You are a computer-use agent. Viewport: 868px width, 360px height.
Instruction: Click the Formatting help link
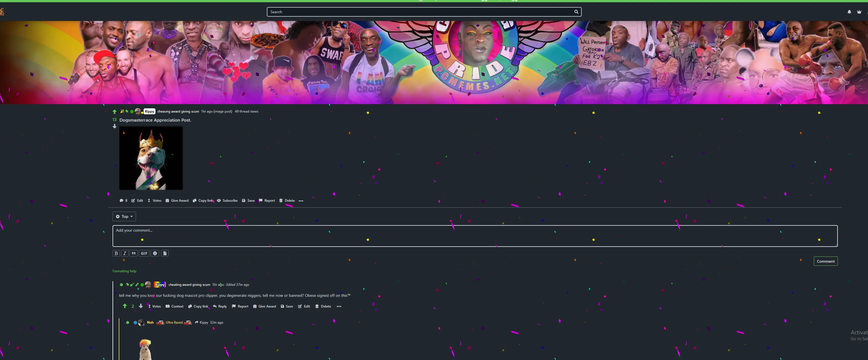125,271
